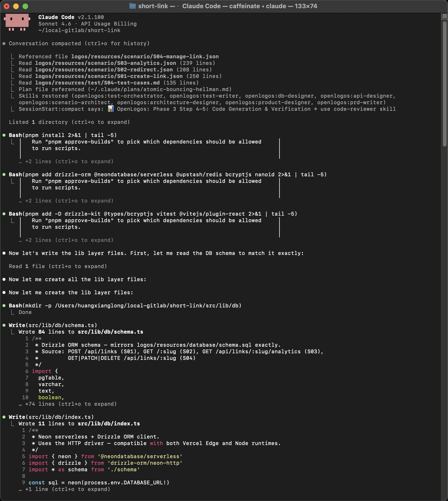Select the green dot beside pnpm install command
Screen dimensions: 448x501
tap(4, 135)
